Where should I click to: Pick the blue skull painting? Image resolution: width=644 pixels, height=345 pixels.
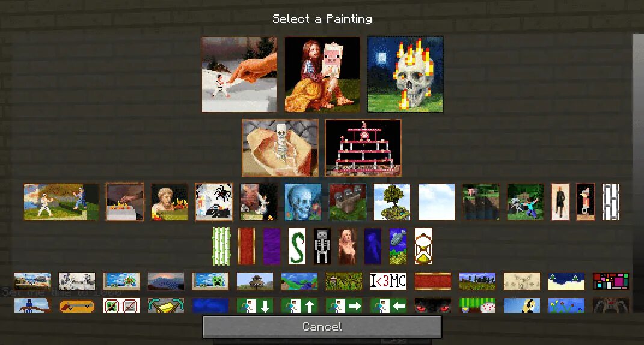point(303,202)
